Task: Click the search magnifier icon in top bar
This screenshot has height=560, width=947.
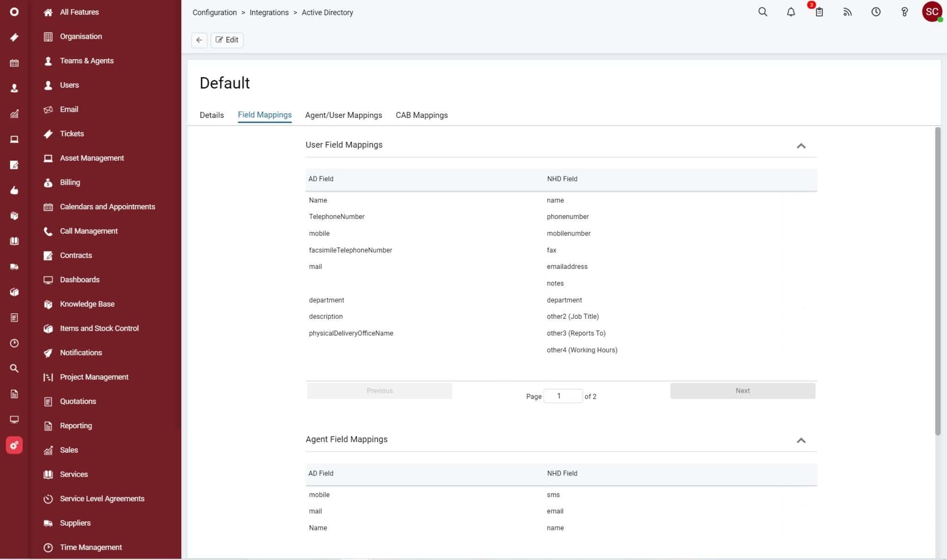Action: tap(763, 12)
